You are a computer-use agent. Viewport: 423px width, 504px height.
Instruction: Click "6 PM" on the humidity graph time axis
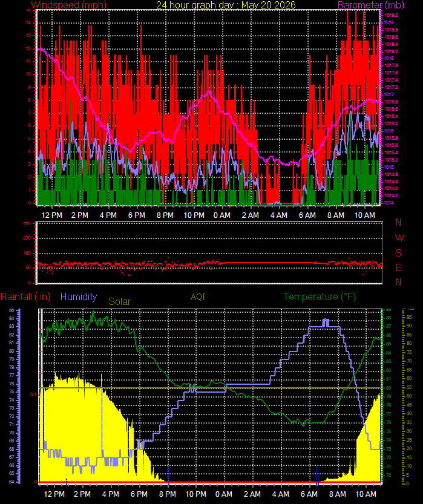coord(139,494)
